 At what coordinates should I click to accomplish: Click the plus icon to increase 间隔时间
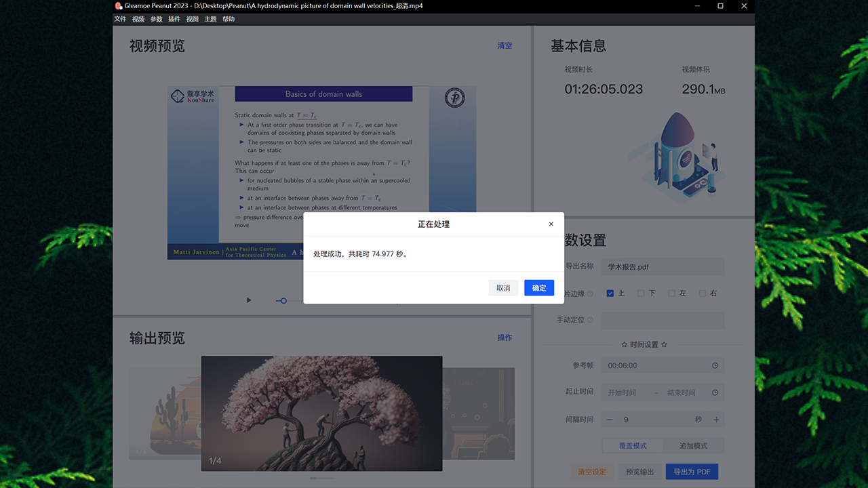point(715,419)
